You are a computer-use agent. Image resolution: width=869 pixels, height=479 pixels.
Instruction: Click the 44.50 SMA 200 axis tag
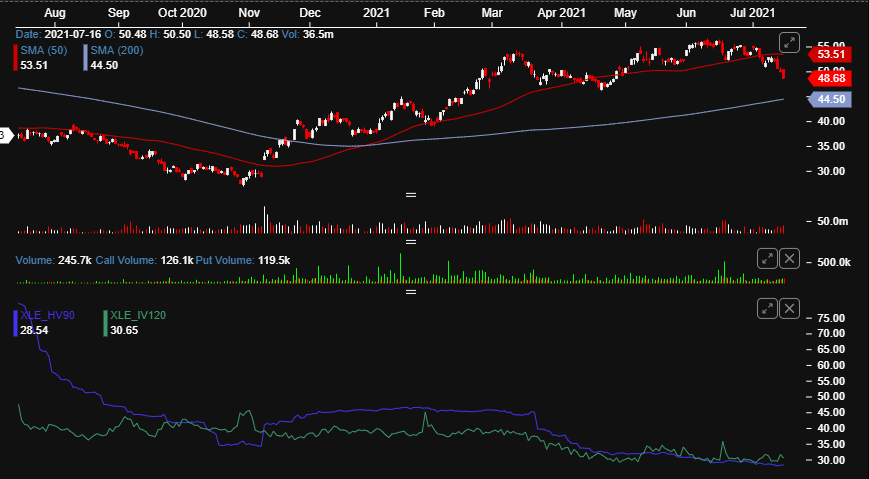click(x=830, y=99)
